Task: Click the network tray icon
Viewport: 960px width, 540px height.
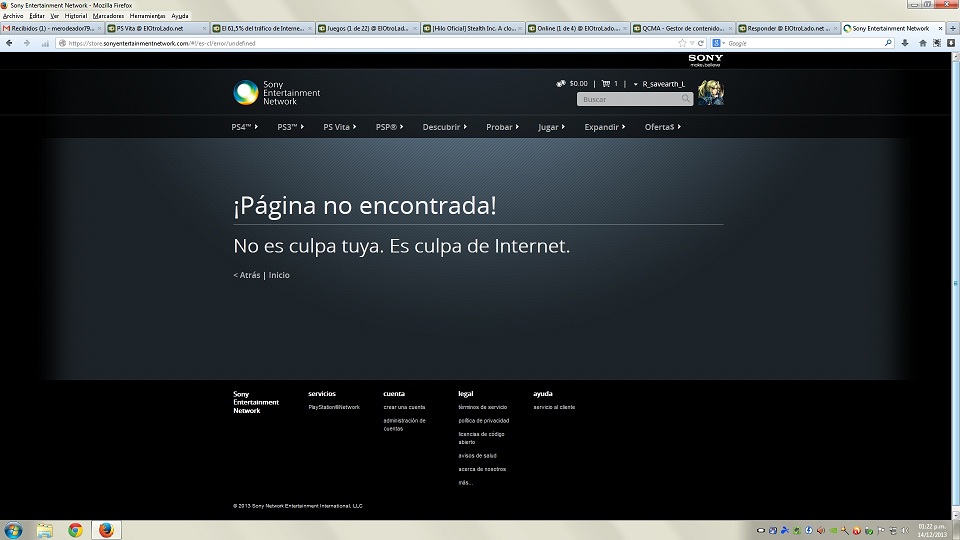Action: point(893,530)
